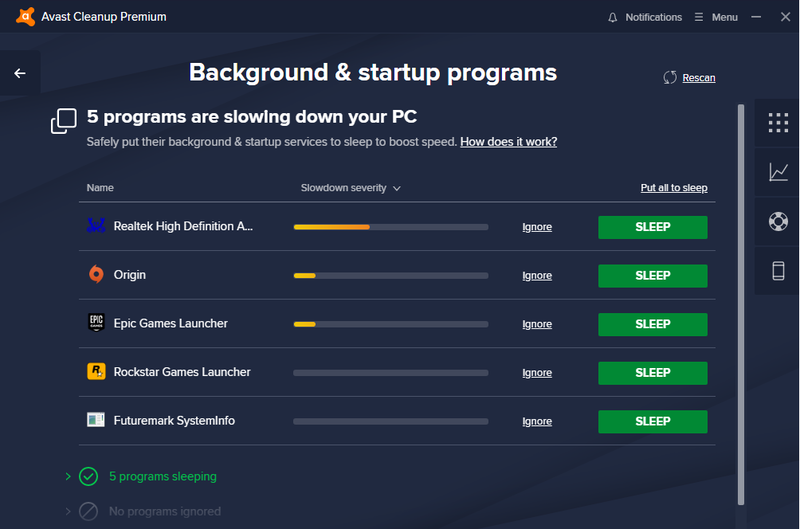This screenshot has width=800, height=529.
Task: Open the statistics chart sidebar icon
Action: point(778,172)
